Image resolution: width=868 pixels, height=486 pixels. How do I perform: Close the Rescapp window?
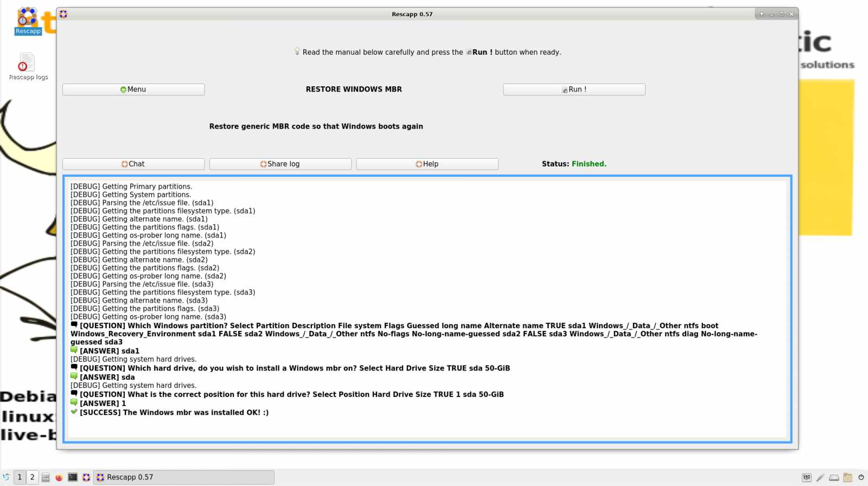[792, 14]
